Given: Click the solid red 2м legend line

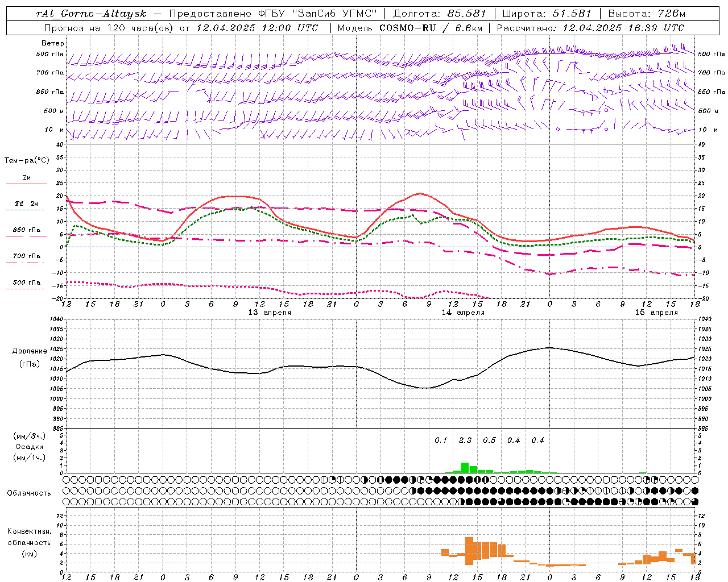Looking at the screenshot, I should pyautogui.click(x=26, y=184).
